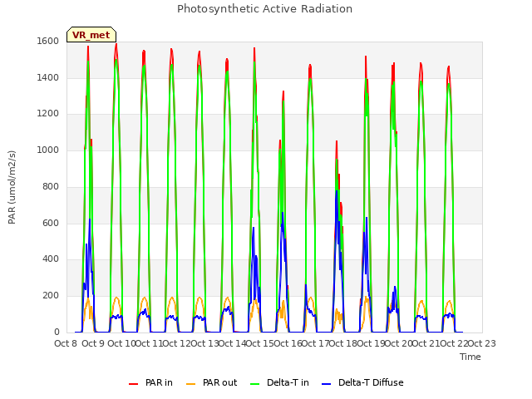Click the 1400 y-axis tick label

[x=48, y=77]
